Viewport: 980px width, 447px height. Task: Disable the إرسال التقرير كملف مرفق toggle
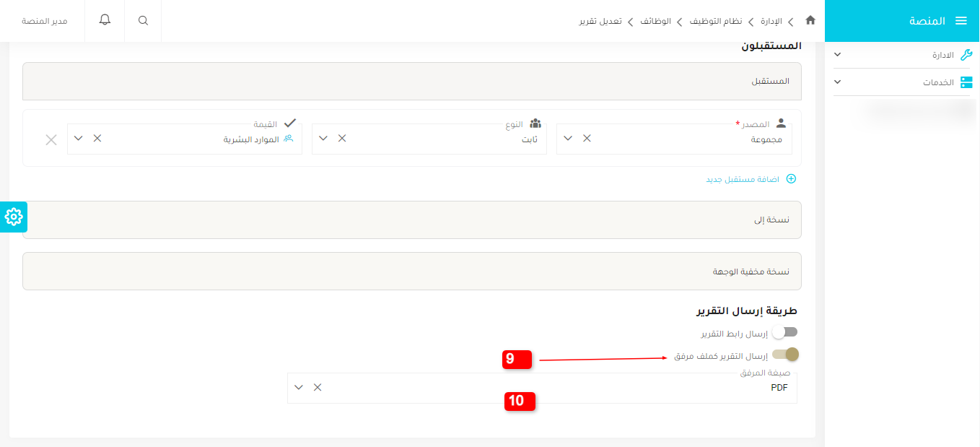[x=784, y=354]
